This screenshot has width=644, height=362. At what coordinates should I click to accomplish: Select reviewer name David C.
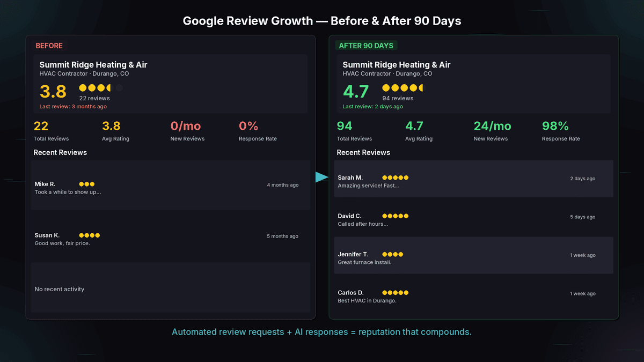click(349, 216)
